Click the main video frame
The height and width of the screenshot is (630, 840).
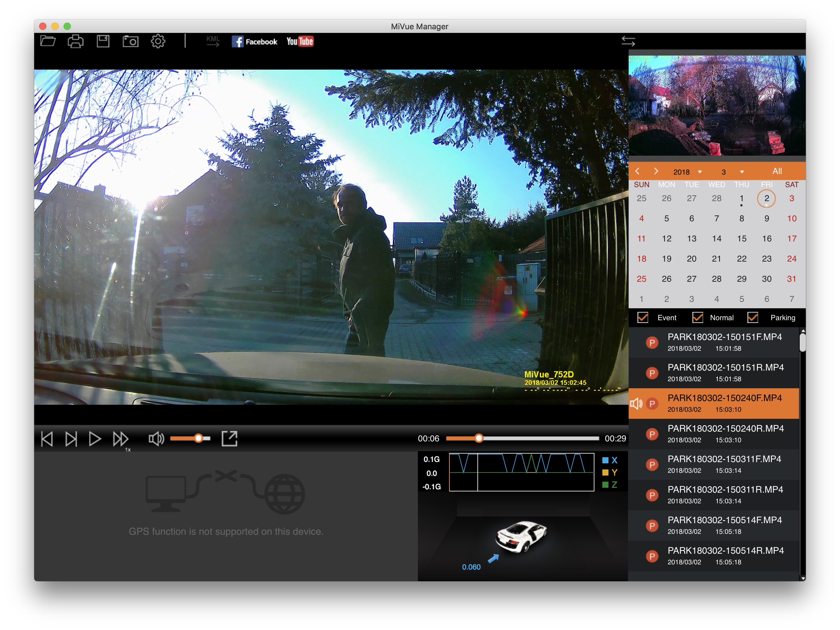(x=331, y=237)
